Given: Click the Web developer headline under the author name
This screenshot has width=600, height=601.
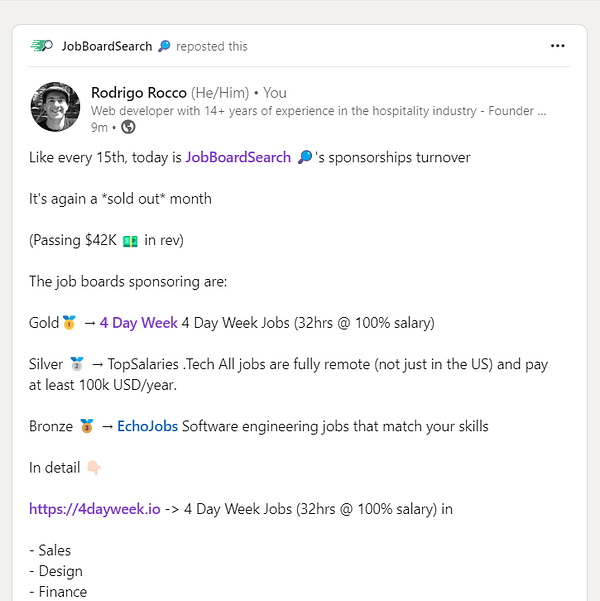Looking at the screenshot, I should tap(318, 111).
